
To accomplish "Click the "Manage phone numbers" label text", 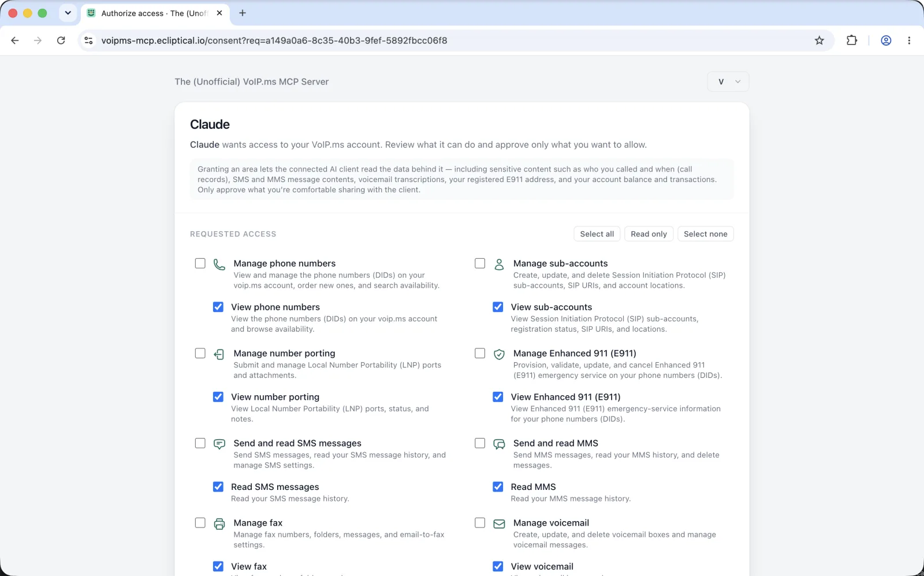I will click(285, 263).
